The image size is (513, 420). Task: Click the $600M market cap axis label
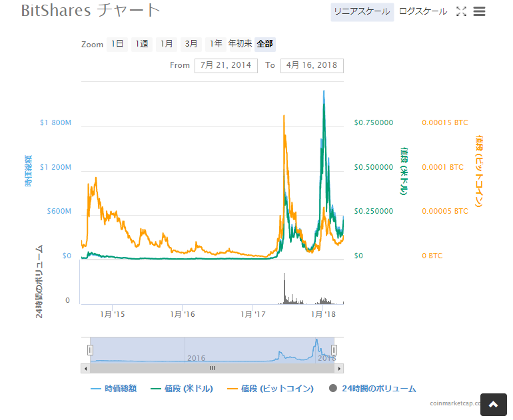59,211
